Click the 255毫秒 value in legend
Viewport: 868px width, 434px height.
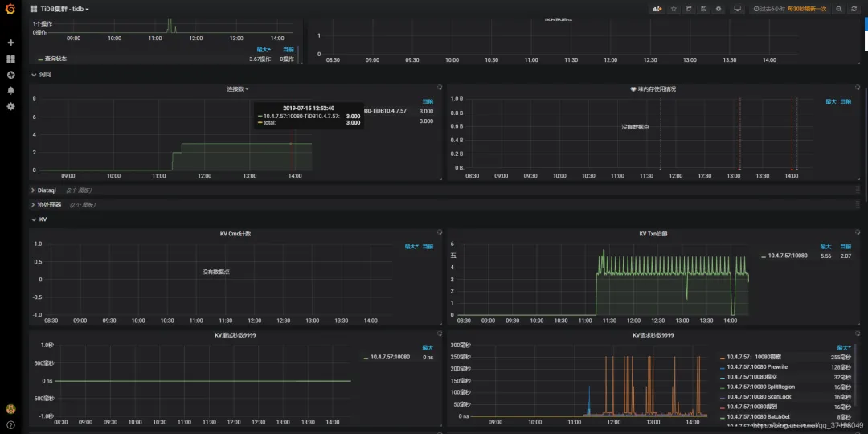point(841,357)
